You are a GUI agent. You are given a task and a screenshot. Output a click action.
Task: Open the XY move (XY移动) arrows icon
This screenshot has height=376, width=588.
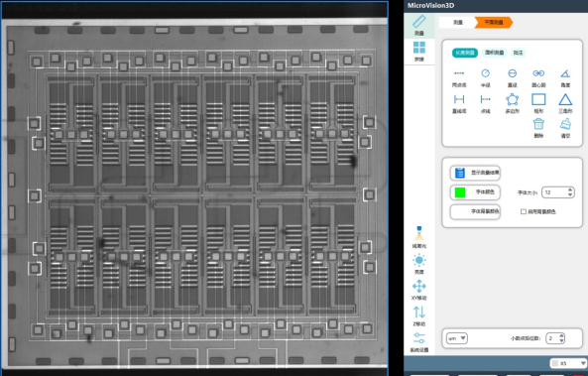(419, 290)
